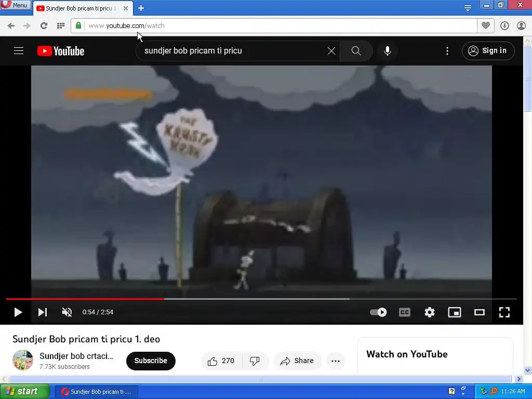Play the video
Screen dimensions: 532x399
pos(18,312)
